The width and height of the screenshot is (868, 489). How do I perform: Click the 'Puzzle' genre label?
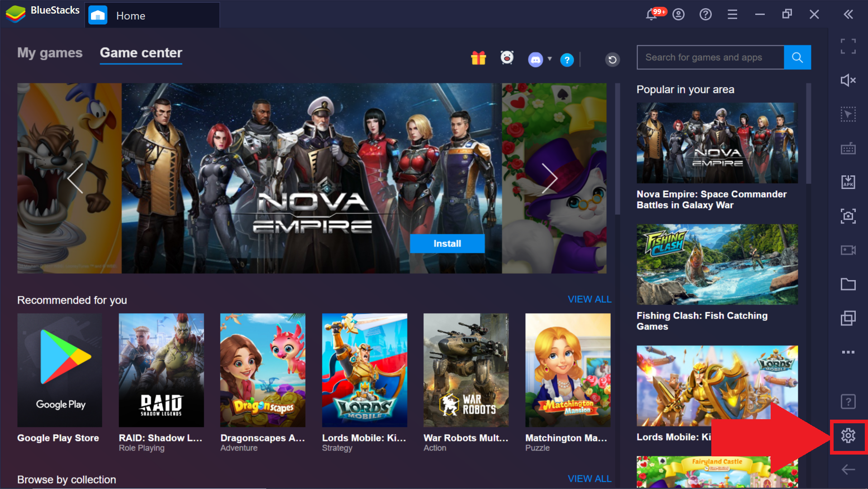(x=537, y=448)
